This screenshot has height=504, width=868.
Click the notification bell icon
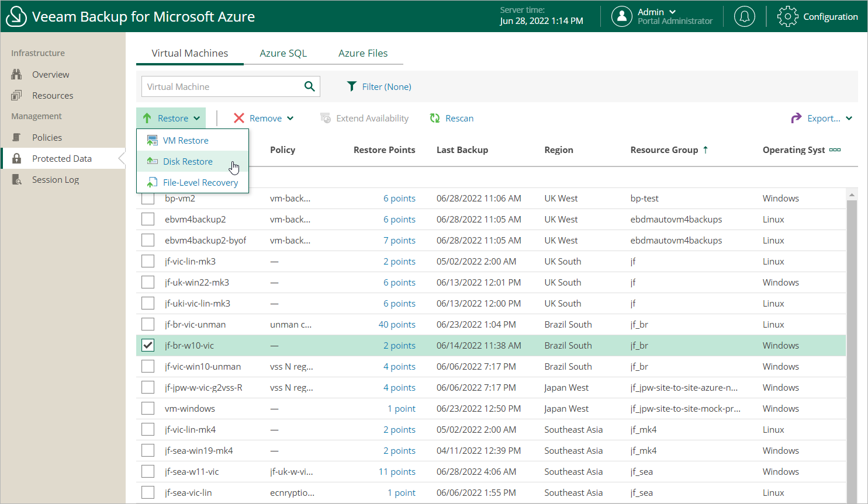tap(744, 16)
